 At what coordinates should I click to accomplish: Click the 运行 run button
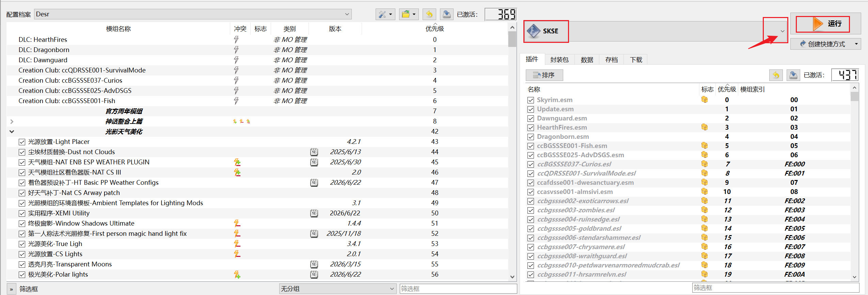pos(825,23)
